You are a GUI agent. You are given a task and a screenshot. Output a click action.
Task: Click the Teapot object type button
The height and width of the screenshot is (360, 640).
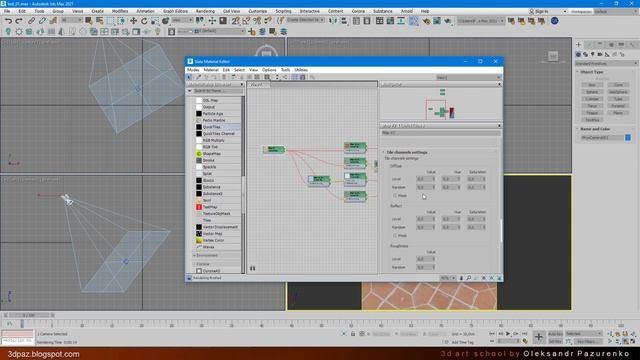(x=592, y=113)
